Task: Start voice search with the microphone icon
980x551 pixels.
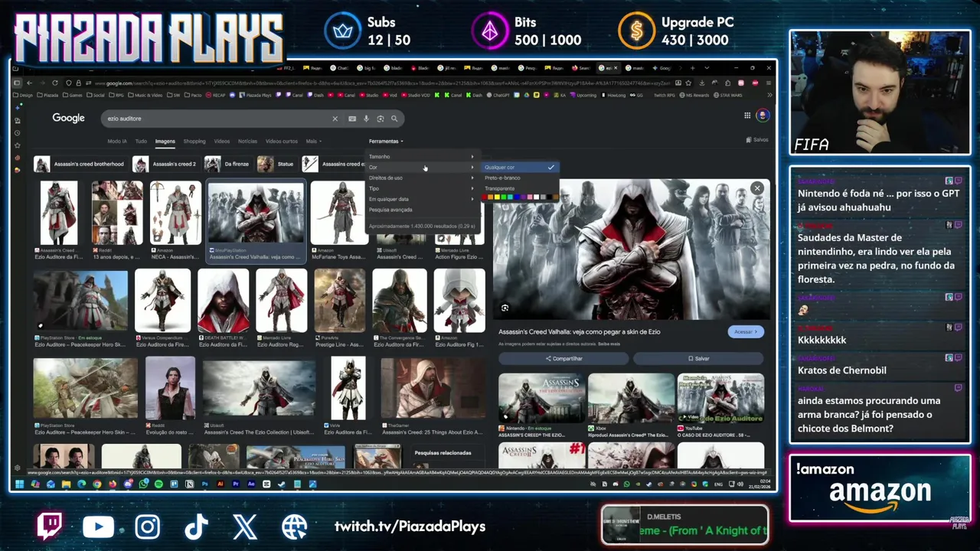Action: [x=366, y=119]
